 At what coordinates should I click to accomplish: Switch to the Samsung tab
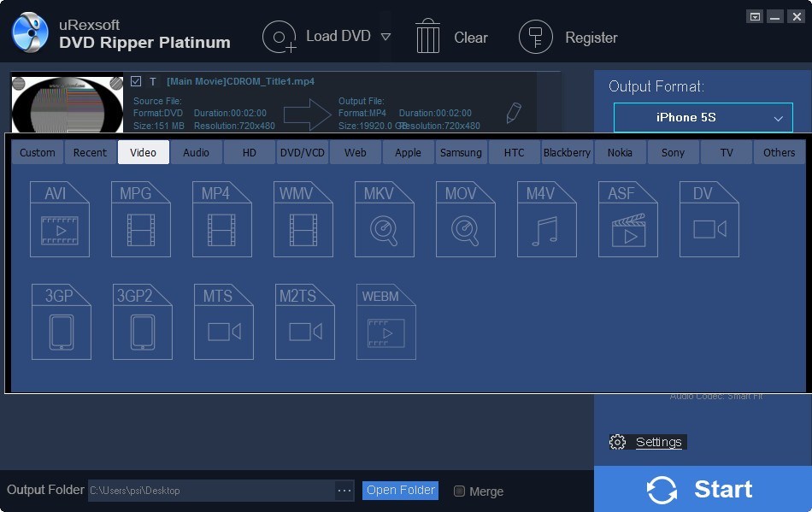point(461,152)
